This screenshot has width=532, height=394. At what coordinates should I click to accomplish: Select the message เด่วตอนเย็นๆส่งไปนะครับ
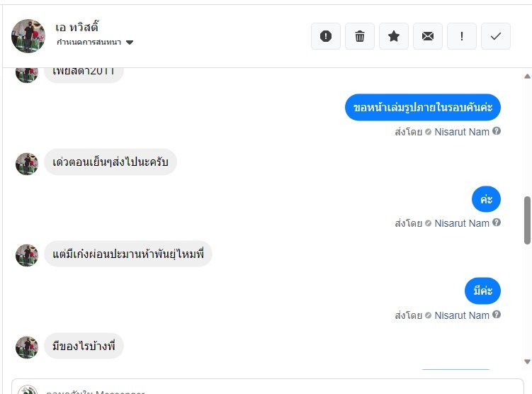click(111, 162)
